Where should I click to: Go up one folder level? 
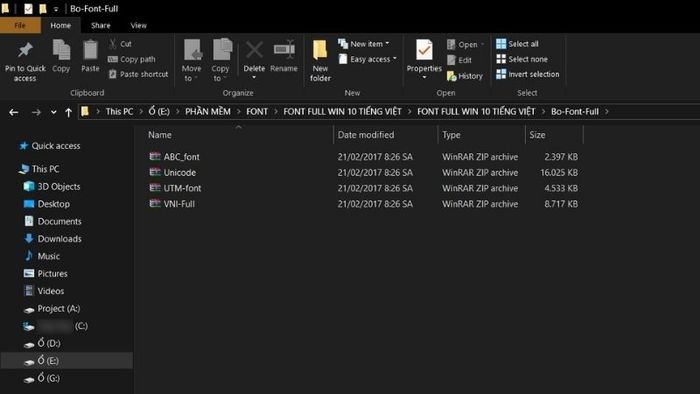(68, 112)
